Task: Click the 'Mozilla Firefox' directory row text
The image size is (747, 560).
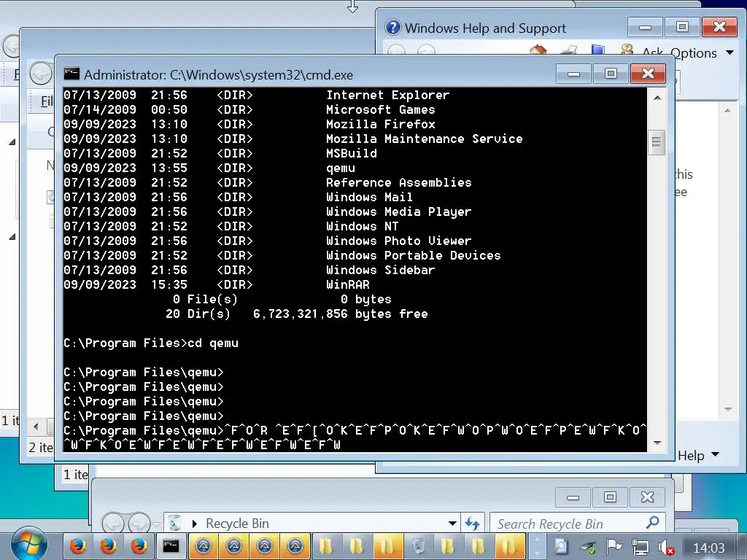Action: click(380, 124)
